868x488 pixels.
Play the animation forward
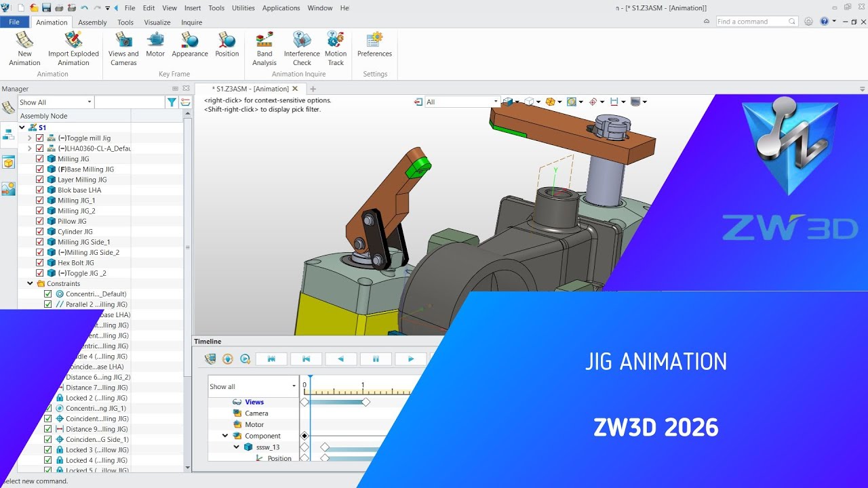[410, 359]
